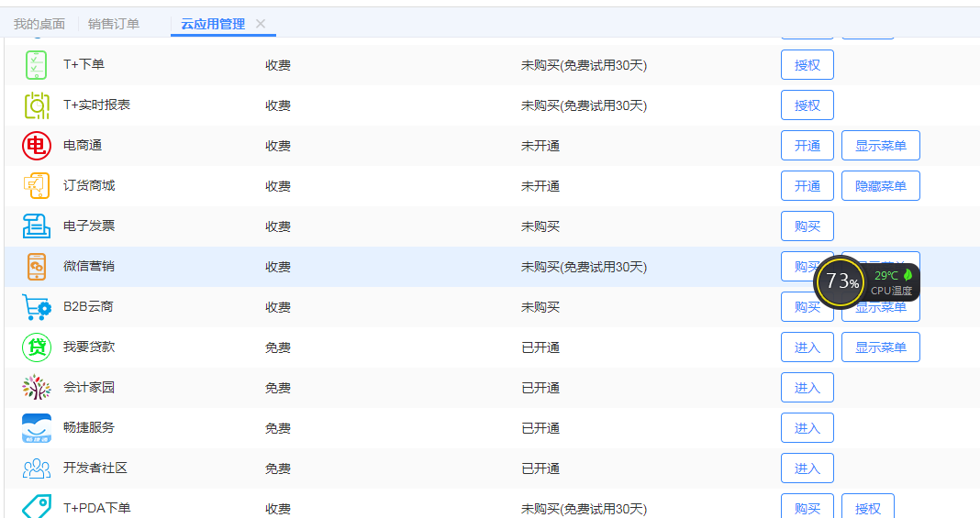
Task: Click 收费 cell of 订货商城
Action: [278, 186]
